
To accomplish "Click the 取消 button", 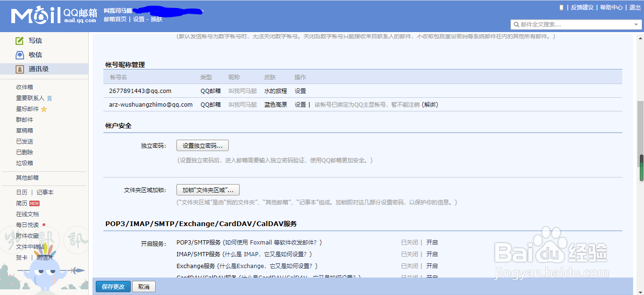I will click(144, 287).
